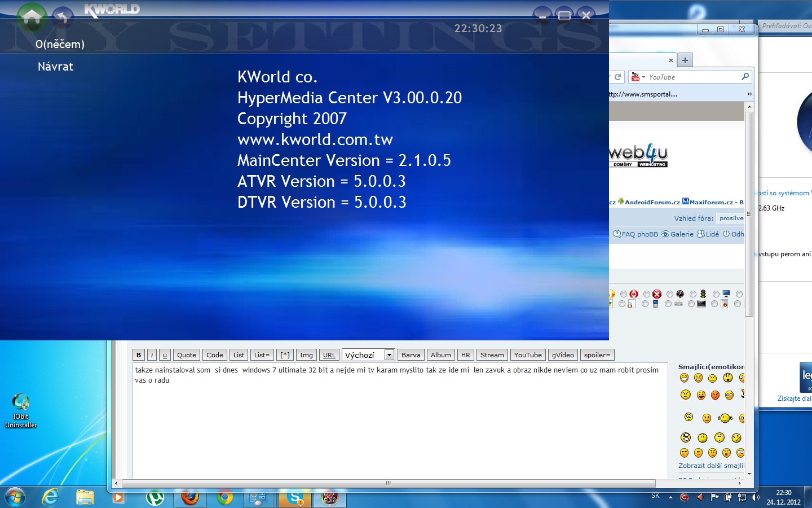812x508 pixels.
Task: Select Návrat in the KWorld menu
Action: coord(55,67)
